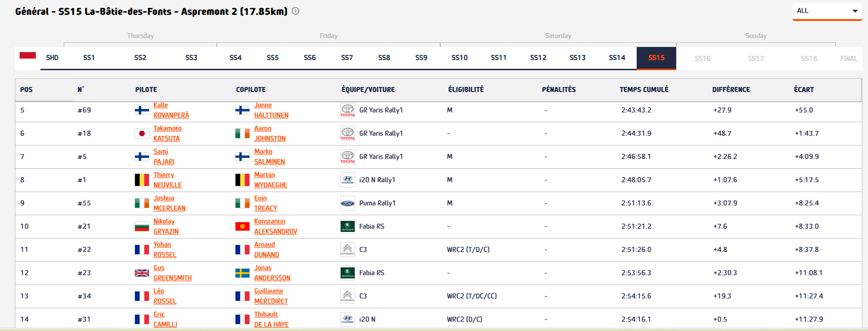Click the Hyundai logo in Neuville's row
The width and height of the screenshot is (868, 331).
[347, 180]
